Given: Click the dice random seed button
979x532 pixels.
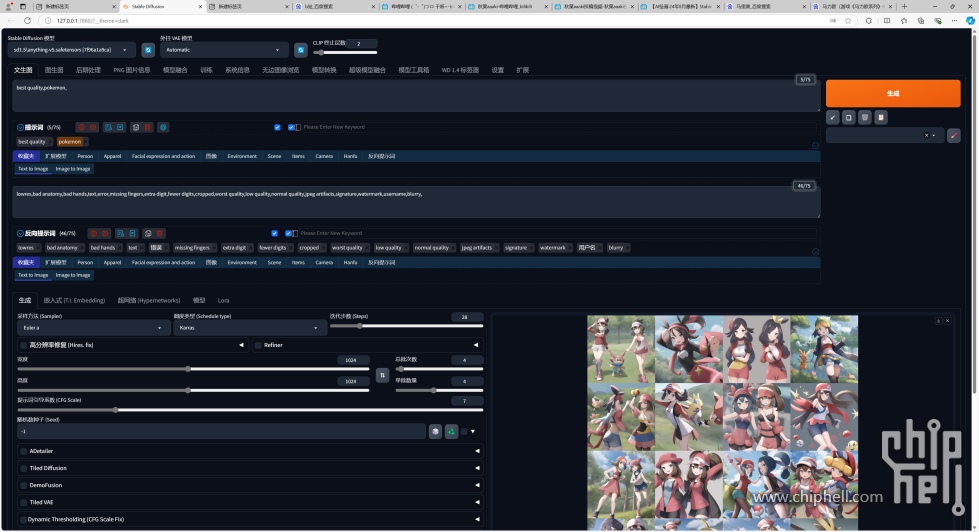Looking at the screenshot, I should (435, 431).
